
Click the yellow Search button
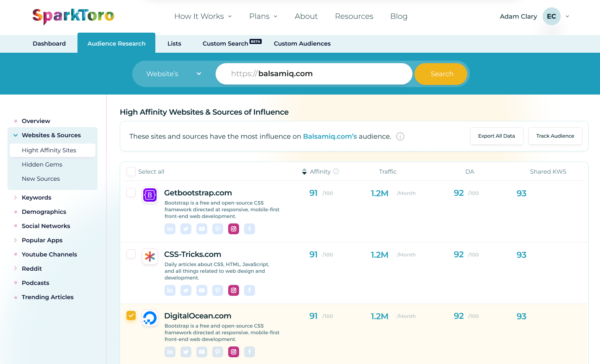[x=441, y=74]
